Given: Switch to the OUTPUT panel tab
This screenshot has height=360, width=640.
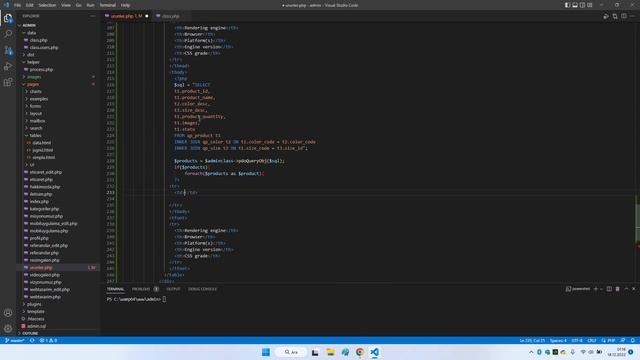Looking at the screenshot, I should pos(173,289).
